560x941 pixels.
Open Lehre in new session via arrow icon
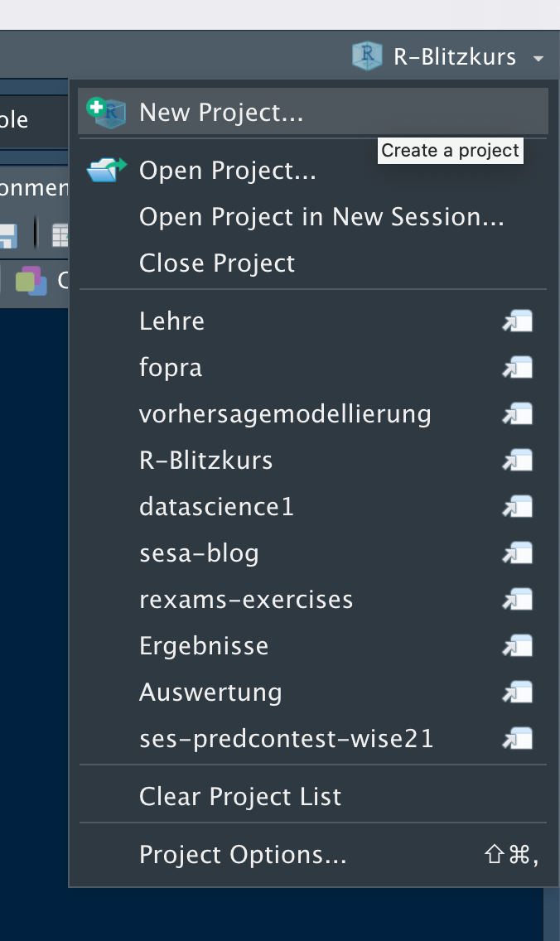[x=518, y=321]
